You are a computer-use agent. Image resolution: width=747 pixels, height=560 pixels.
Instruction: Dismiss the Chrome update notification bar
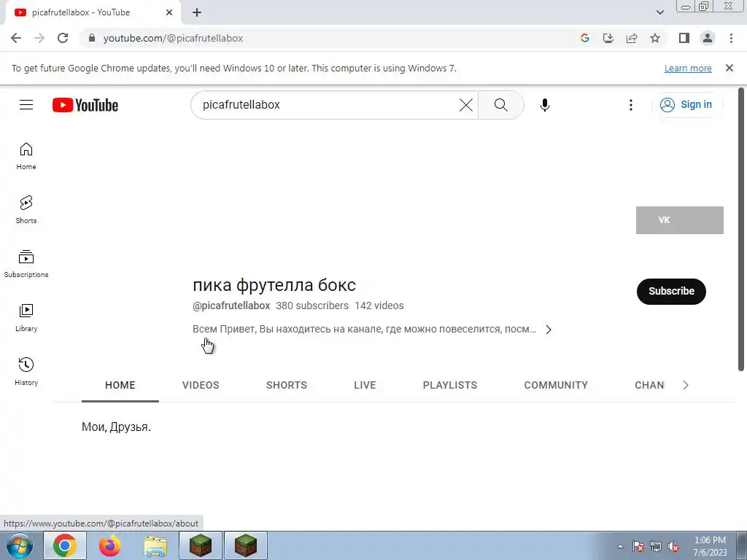point(729,68)
